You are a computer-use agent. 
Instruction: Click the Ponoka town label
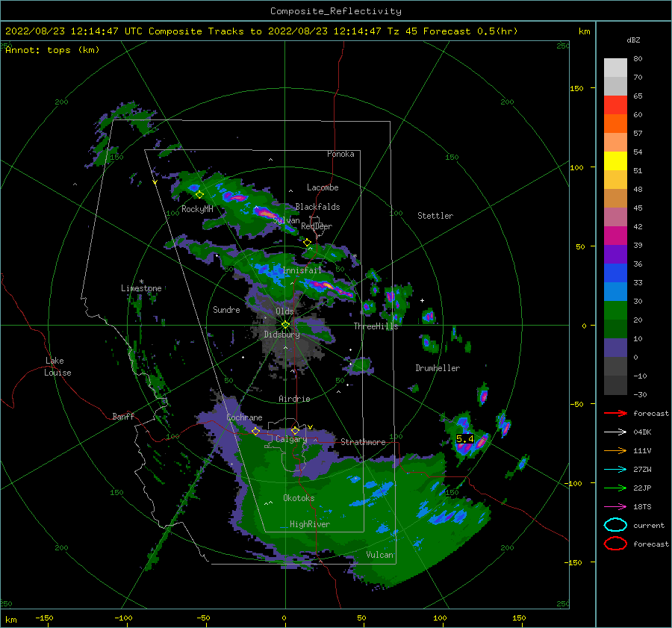click(x=340, y=154)
